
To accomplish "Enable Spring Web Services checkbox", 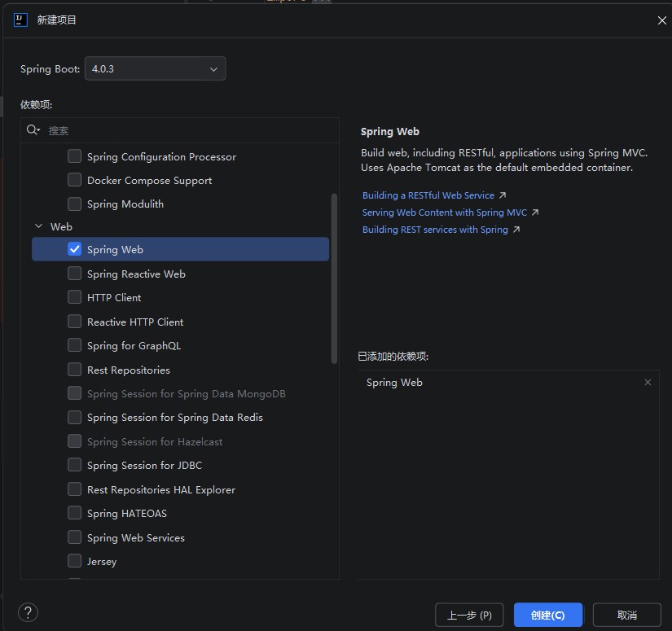I will click(75, 537).
